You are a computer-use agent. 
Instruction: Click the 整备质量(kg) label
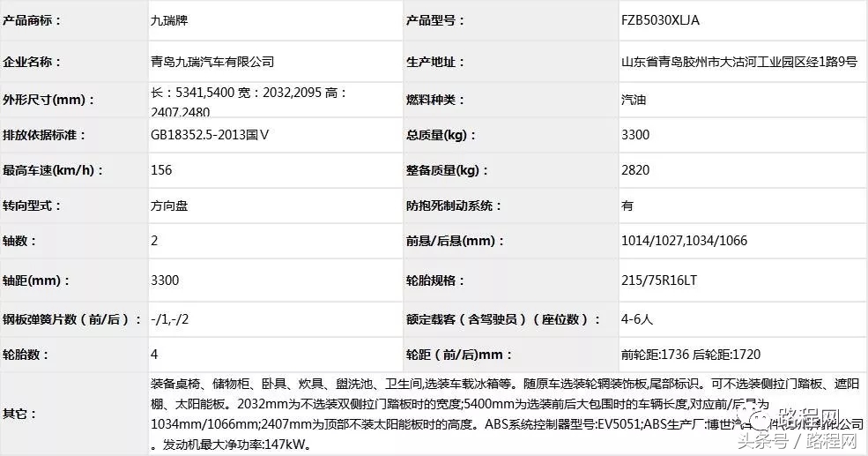point(448,170)
